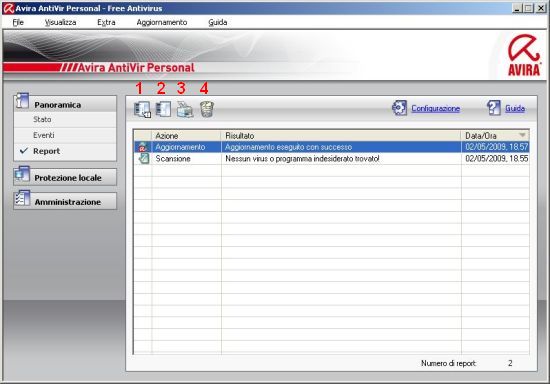550x384 pixels.
Task: Sort by the Data/Ora column header
Action: 495,135
